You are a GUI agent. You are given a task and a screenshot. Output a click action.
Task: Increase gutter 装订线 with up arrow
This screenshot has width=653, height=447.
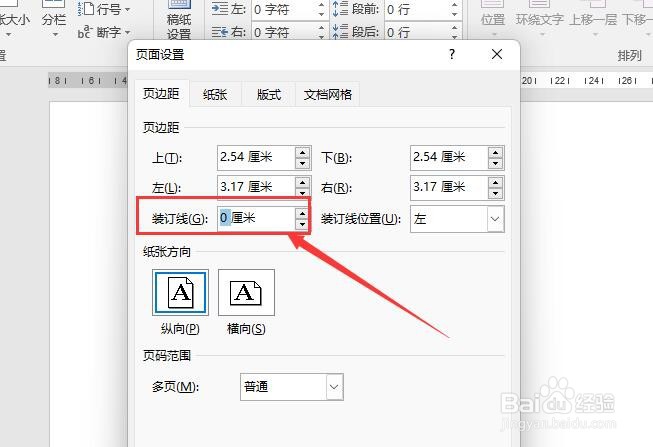(x=302, y=213)
